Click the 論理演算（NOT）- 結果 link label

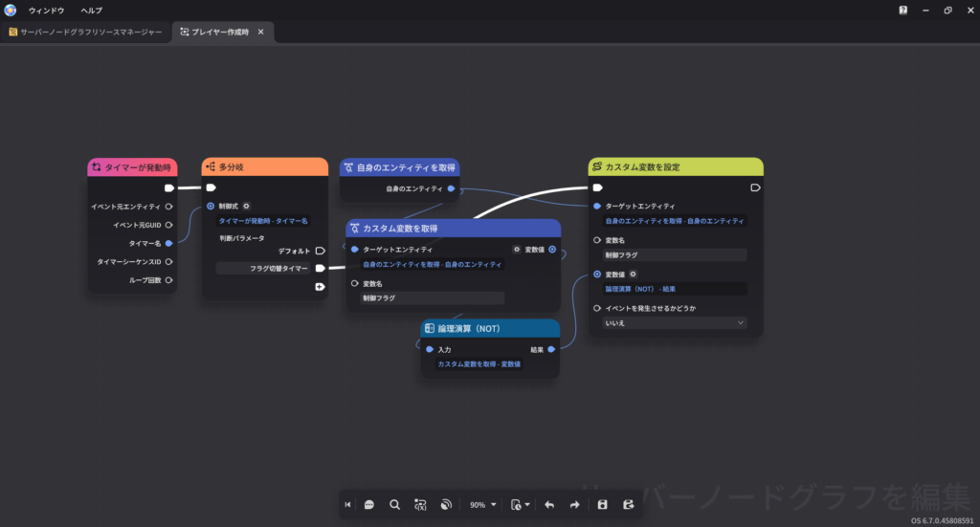point(640,289)
